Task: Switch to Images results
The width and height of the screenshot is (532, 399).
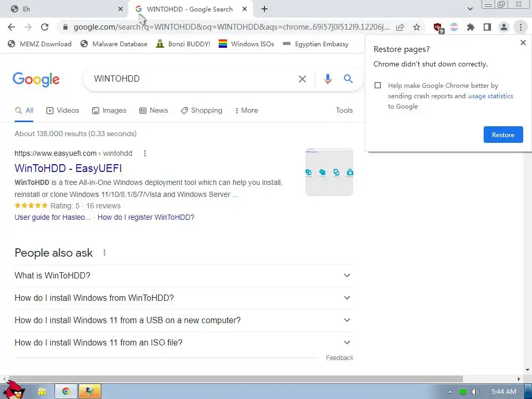Action: (x=109, y=111)
